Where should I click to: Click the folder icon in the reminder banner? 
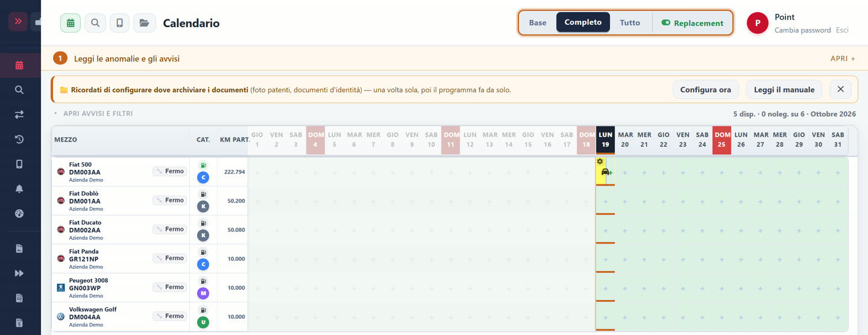click(64, 90)
